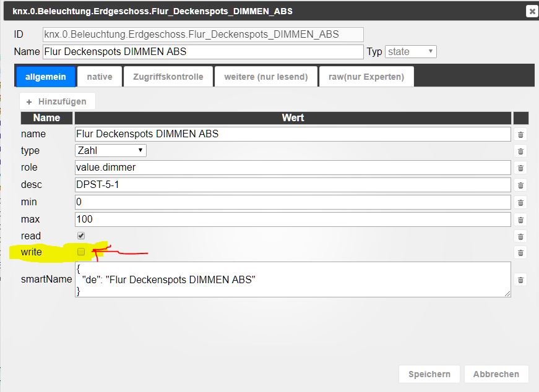Open the Zugriffskontrolle tab
Screen dimensions: 539x392
point(168,77)
